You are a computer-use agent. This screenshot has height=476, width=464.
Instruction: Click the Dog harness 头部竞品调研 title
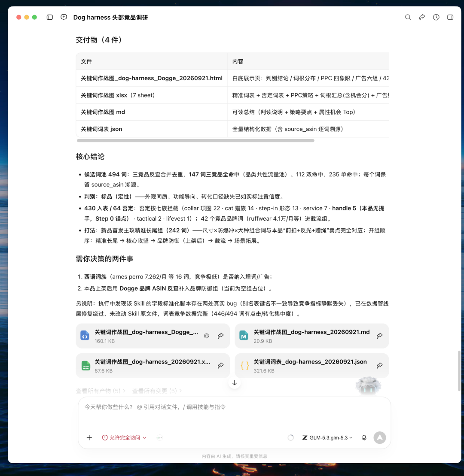coord(110,18)
